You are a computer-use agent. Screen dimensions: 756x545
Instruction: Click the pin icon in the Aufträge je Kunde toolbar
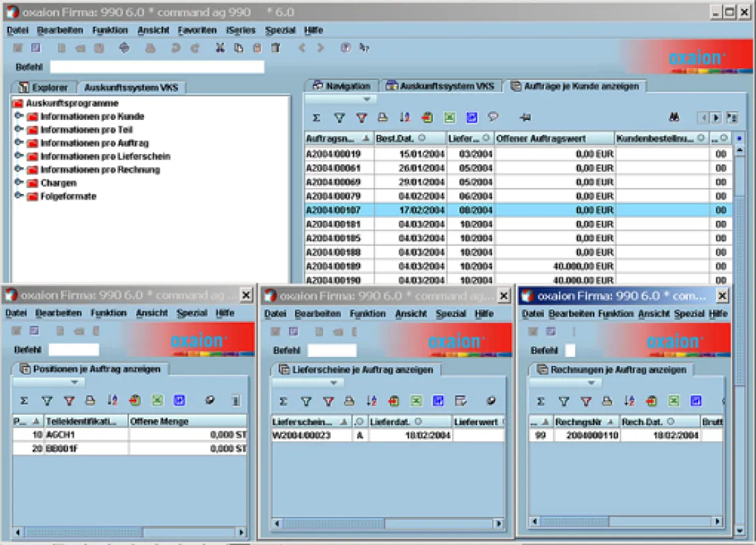point(525,117)
